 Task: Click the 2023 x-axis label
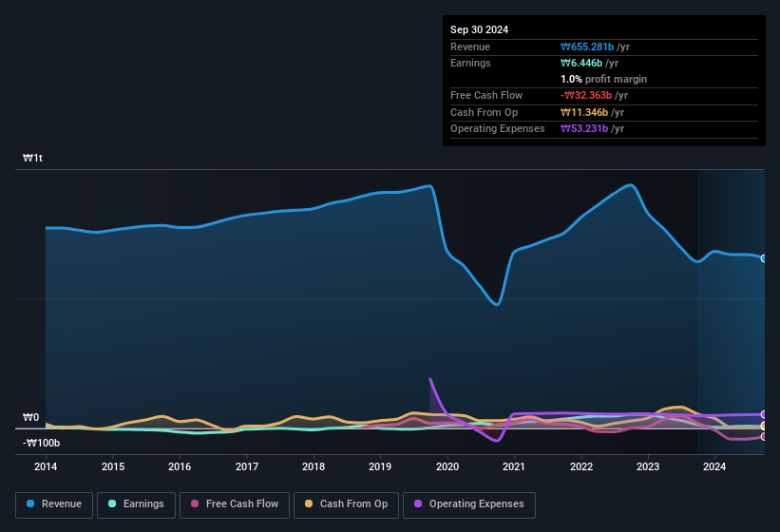[648, 466]
